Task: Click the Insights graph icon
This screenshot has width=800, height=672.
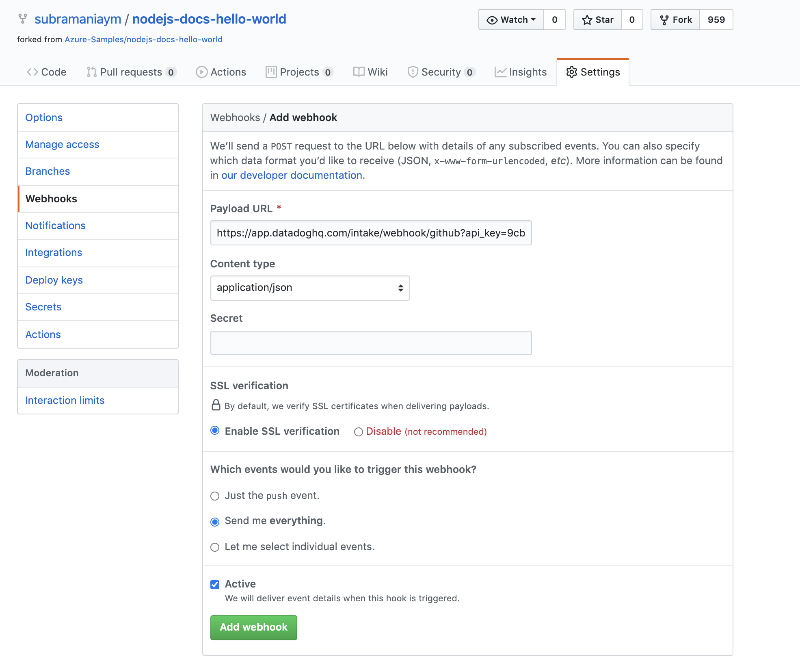Action: tap(500, 72)
